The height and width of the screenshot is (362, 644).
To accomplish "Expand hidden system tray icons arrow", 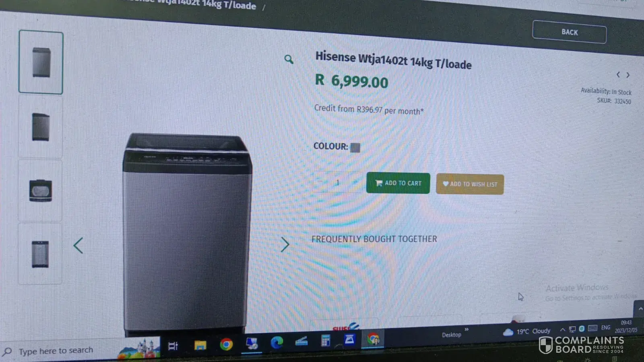I will tap(562, 329).
